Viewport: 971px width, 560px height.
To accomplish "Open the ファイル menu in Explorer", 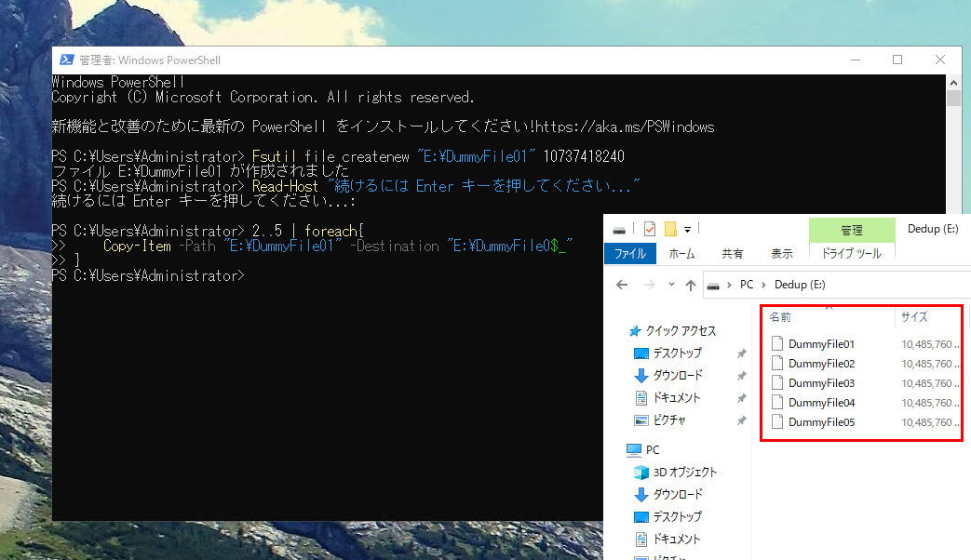I will 629,254.
